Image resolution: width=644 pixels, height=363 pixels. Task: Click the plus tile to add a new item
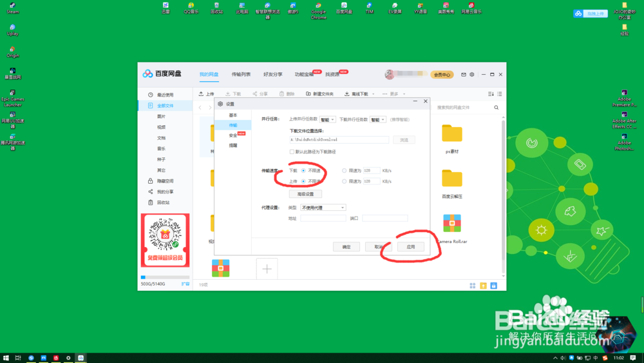click(267, 270)
